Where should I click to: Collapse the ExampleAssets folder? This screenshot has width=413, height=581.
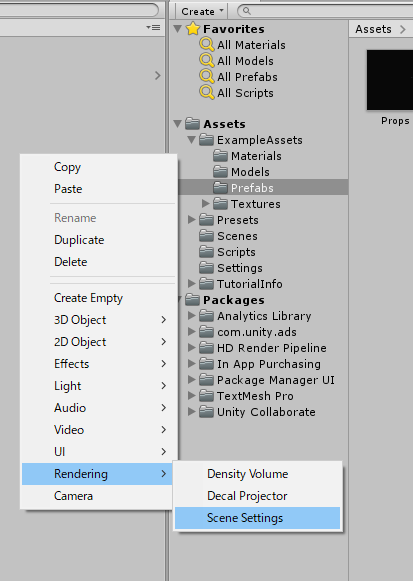191,140
